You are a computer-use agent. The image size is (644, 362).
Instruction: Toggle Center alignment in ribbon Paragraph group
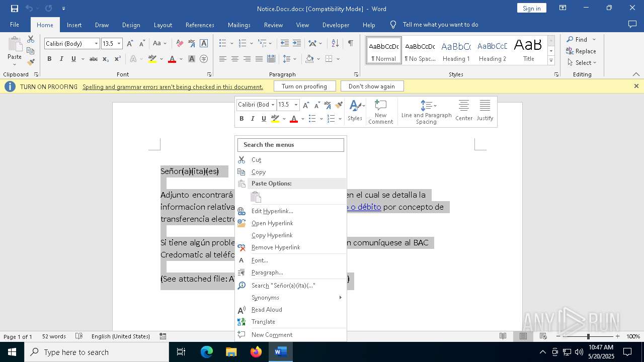coord(234,59)
